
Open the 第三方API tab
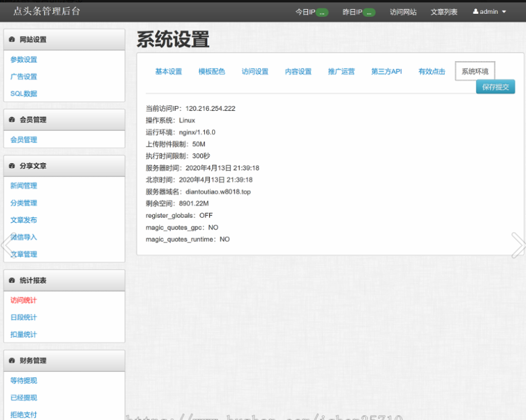tap(387, 72)
